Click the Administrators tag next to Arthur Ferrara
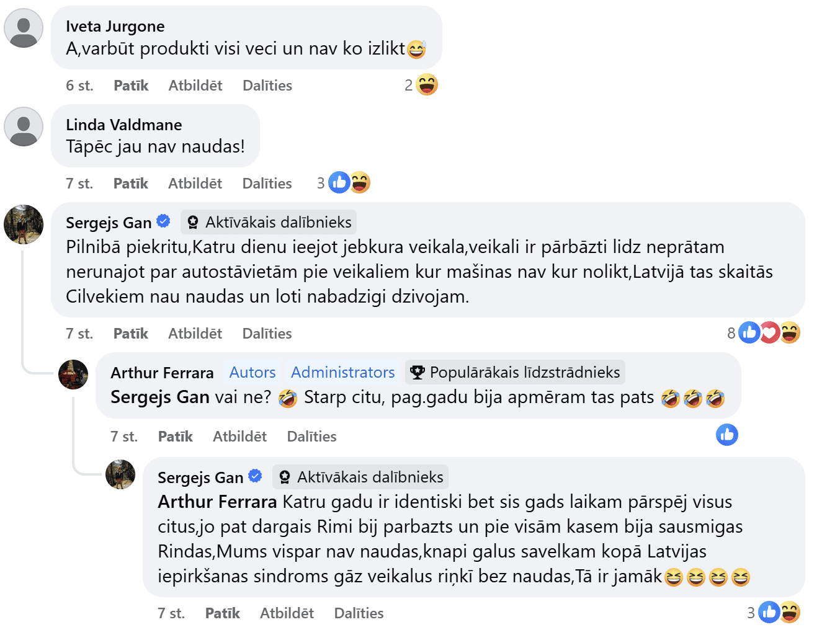The height and width of the screenshot is (635, 840). click(x=342, y=372)
